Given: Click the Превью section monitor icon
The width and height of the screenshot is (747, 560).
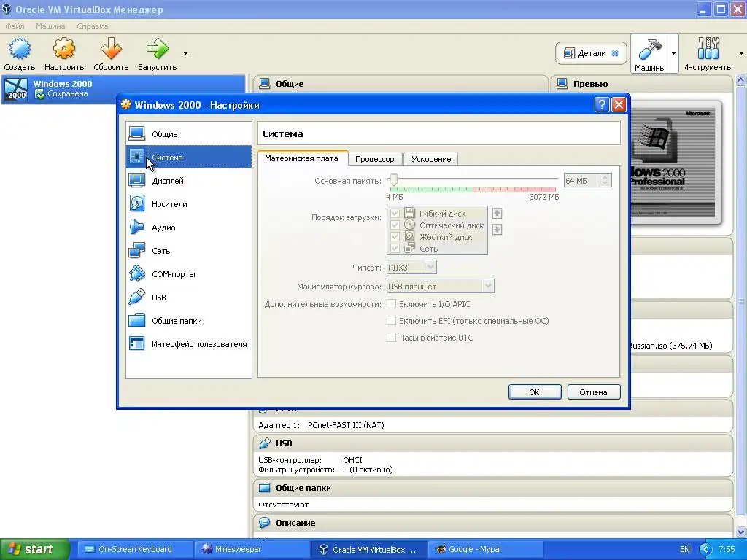Looking at the screenshot, I should [562, 84].
